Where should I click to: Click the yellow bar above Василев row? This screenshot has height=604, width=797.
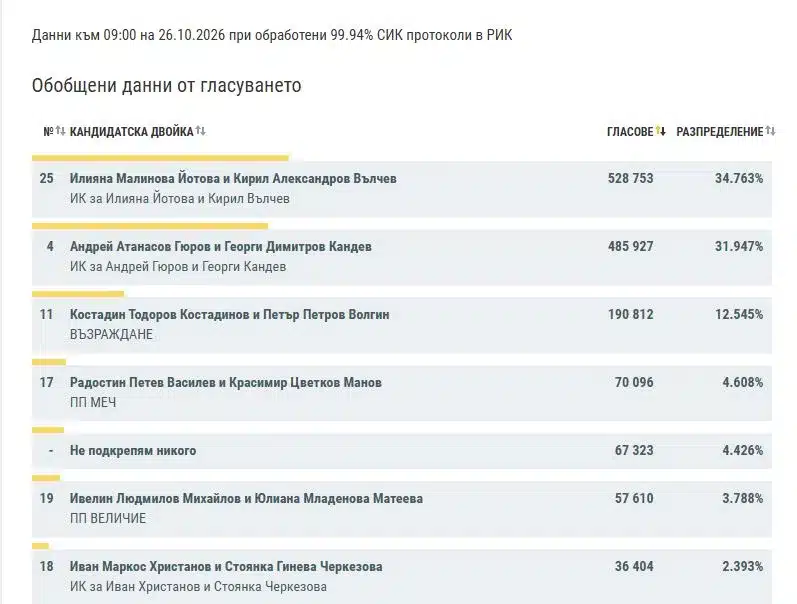(x=49, y=362)
